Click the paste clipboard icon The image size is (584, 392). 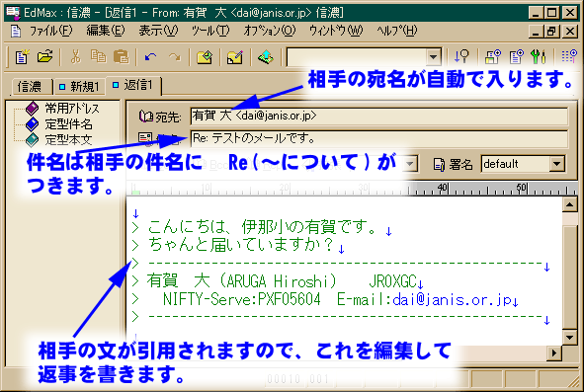122,57
